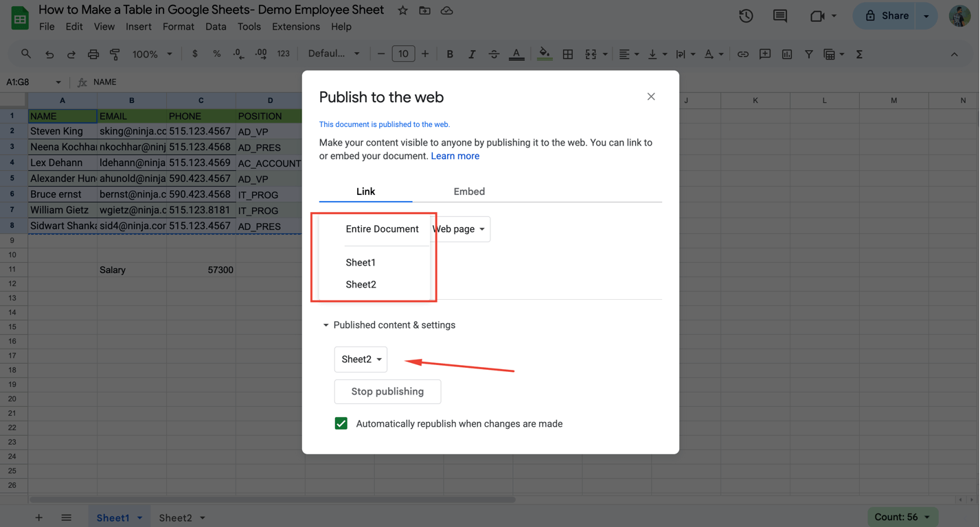Open the Default font dropdown
Viewport: 980px width, 527px height.
(334, 54)
